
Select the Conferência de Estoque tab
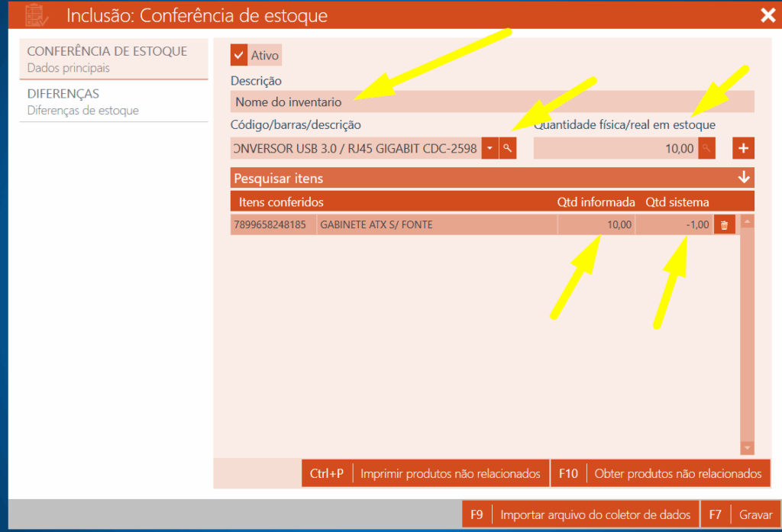coord(113,59)
